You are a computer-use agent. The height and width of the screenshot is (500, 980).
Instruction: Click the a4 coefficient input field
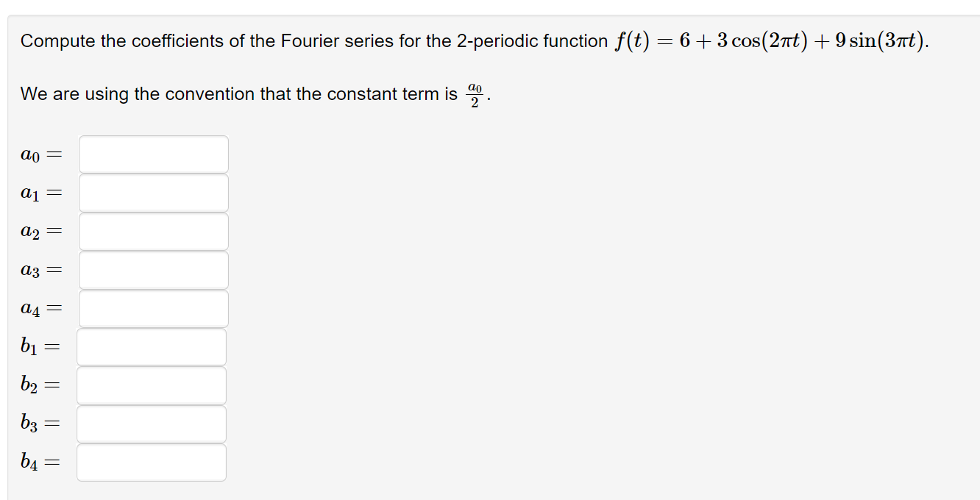(153, 307)
